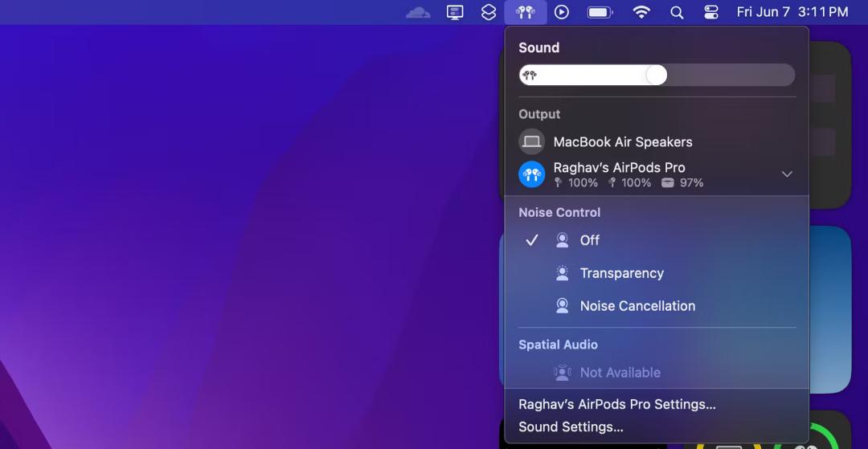Open Spotlight search magnifier icon

(677, 12)
